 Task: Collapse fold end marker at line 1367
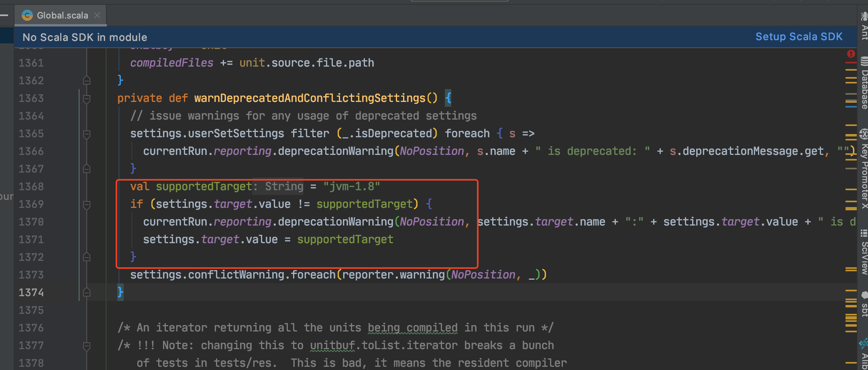point(86,169)
